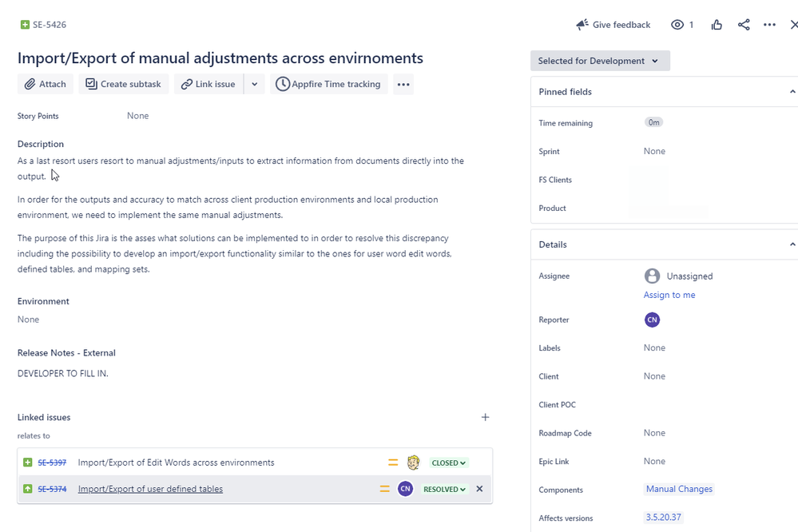Viewport: 798px width, 532px height.
Task: Click the priority icon on the SE-5397 row
Action: 393,463
